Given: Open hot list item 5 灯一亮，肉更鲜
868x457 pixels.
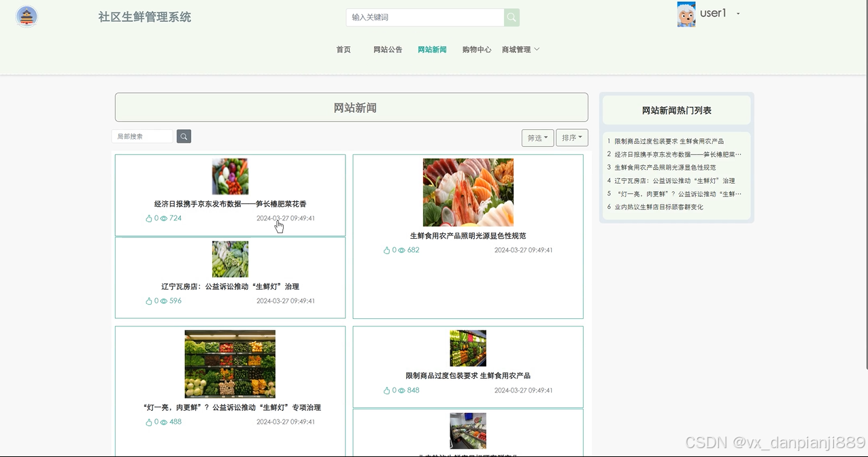Looking at the screenshot, I should tap(678, 194).
